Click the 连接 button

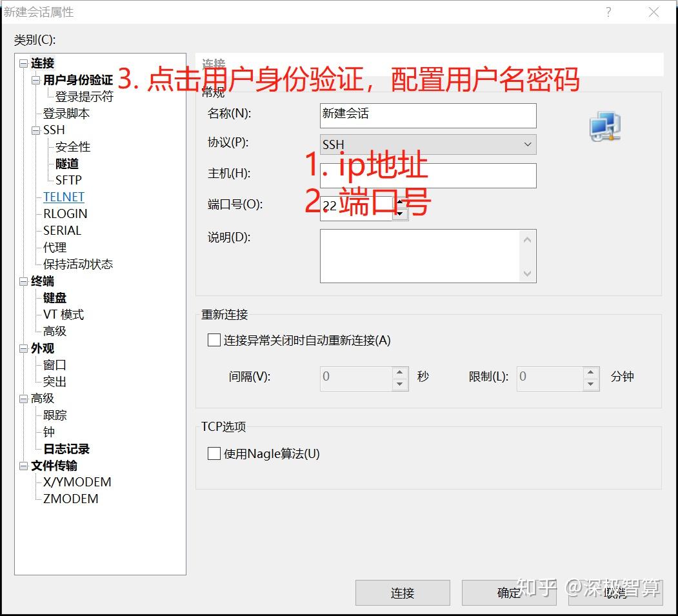point(403,593)
